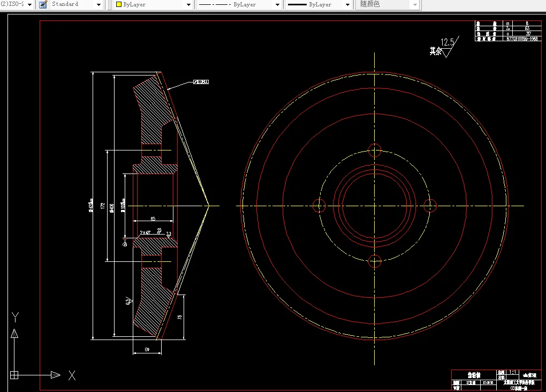The width and height of the screenshot is (546, 392).
Task: Expand the ByLayer color control dropdown
Action: pyautogui.click(x=188, y=4)
